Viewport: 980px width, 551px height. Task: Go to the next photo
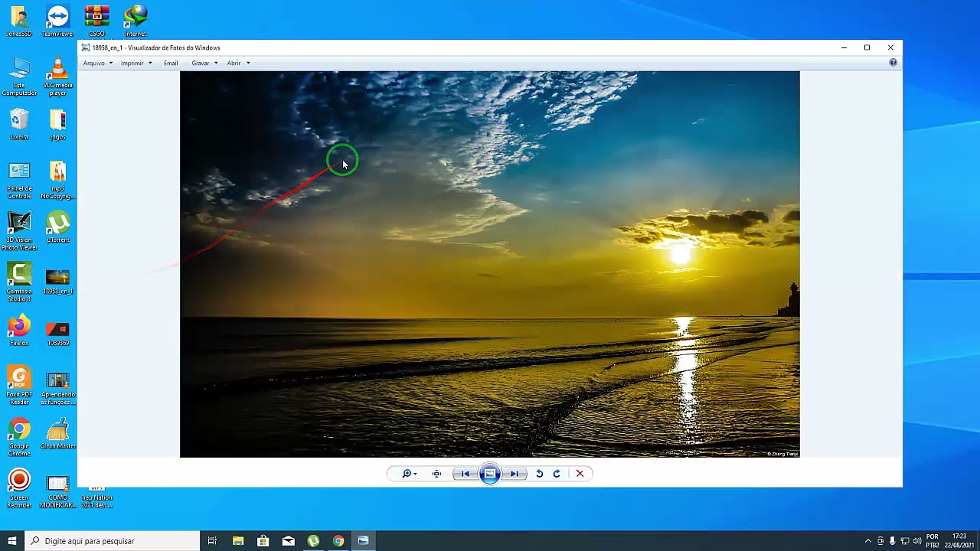(514, 474)
